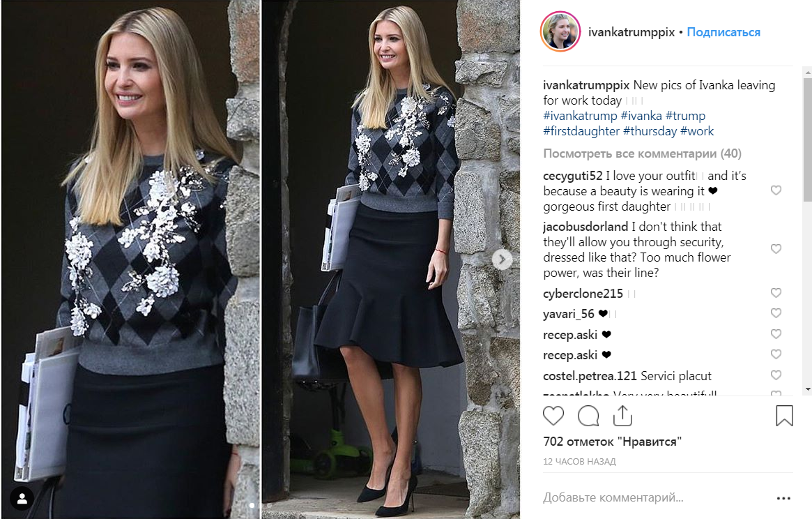Click the comments scrollbar up arrow
Screen dimensions: 812x519
pyautogui.click(x=808, y=72)
